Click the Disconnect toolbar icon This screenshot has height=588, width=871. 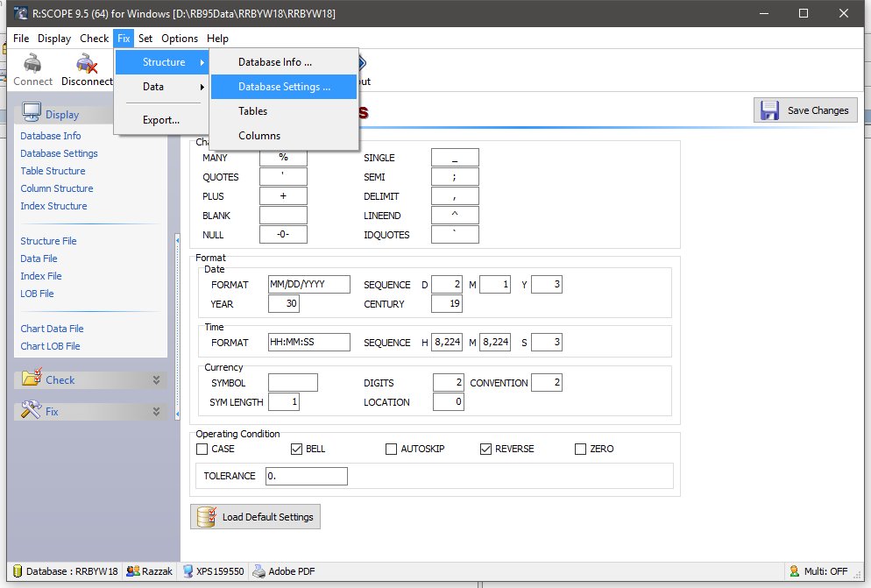[86, 64]
